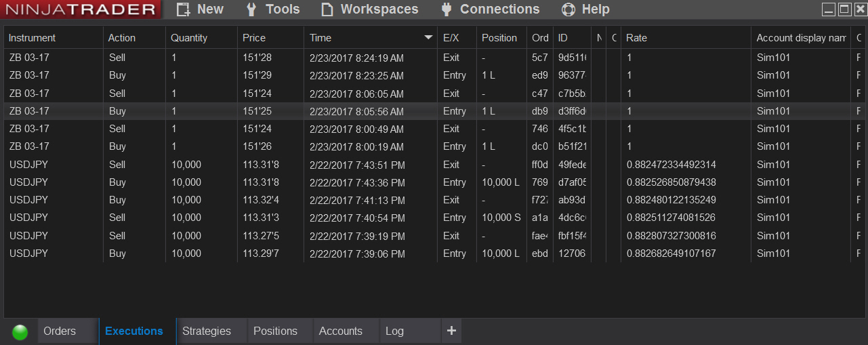This screenshot has height=345, width=868.
Task: Open the Log tab
Action: click(394, 331)
